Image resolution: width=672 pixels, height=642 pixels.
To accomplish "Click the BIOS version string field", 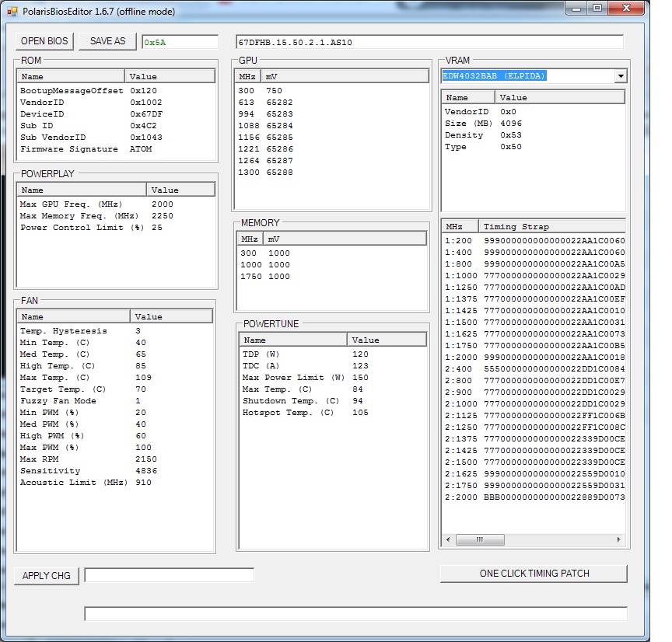I will (430, 42).
